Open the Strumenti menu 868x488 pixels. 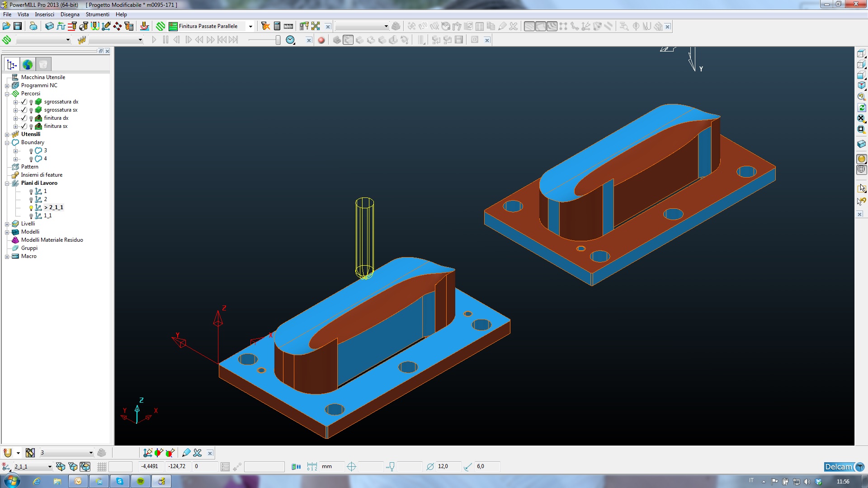pos(97,14)
